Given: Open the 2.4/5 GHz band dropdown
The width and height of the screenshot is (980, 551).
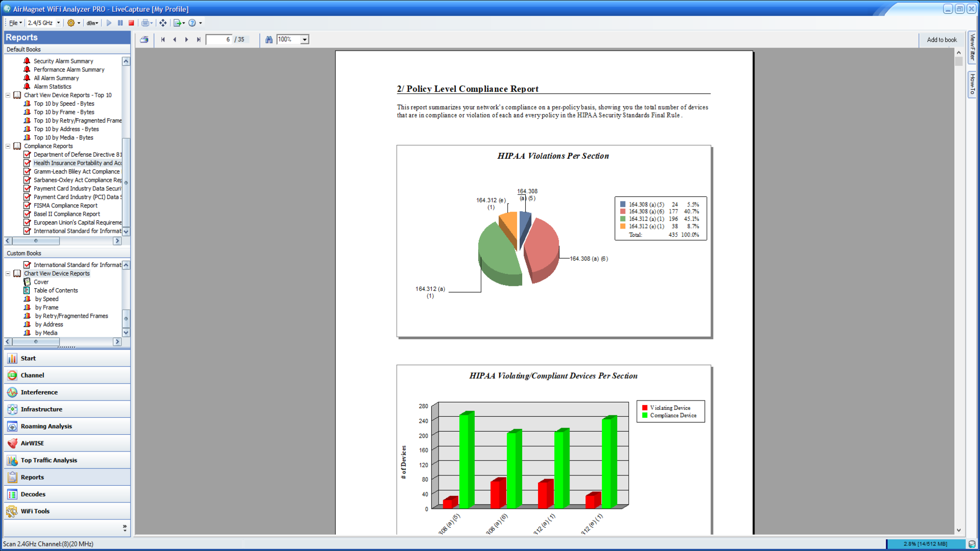Looking at the screenshot, I should 58,23.
